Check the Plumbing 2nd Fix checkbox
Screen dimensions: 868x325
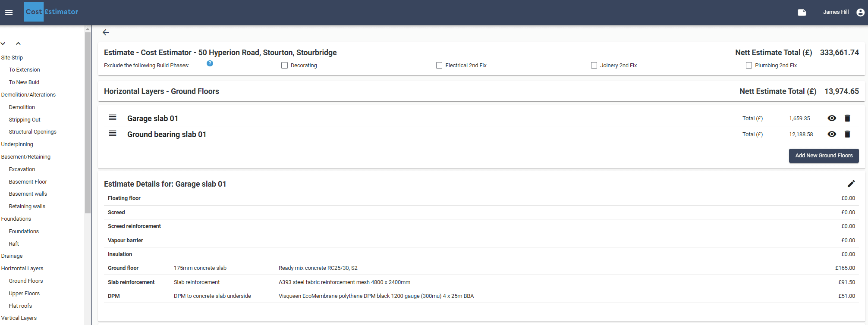[x=748, y=66]
